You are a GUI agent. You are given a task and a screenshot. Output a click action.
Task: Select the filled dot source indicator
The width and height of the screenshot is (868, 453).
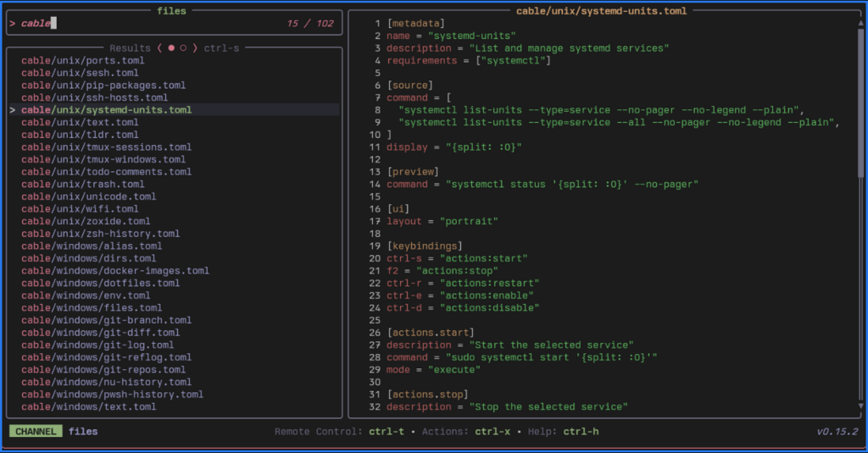coord(171,48)
